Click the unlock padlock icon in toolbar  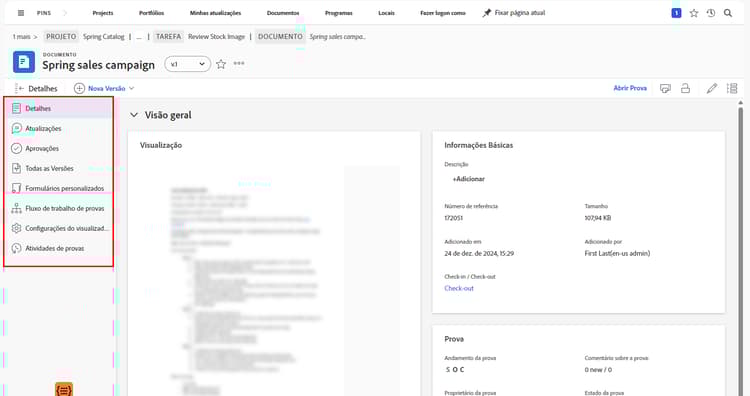coord(685,88)
